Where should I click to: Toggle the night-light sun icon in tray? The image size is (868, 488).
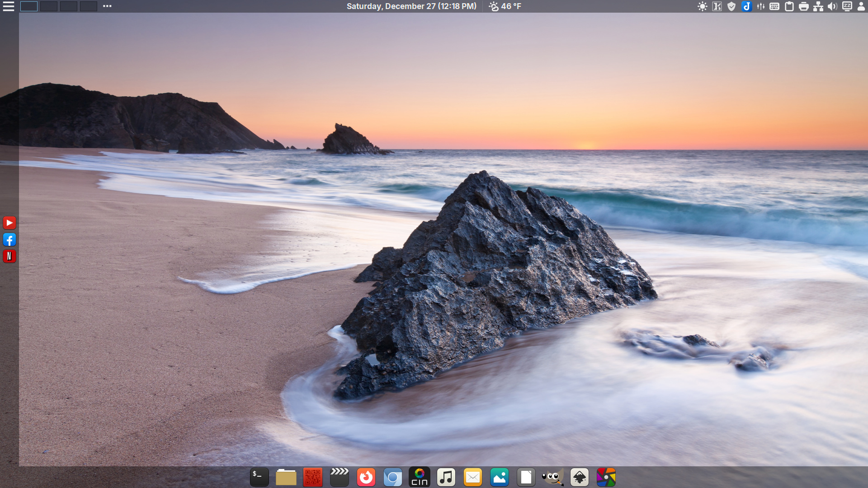pos(703,6)
